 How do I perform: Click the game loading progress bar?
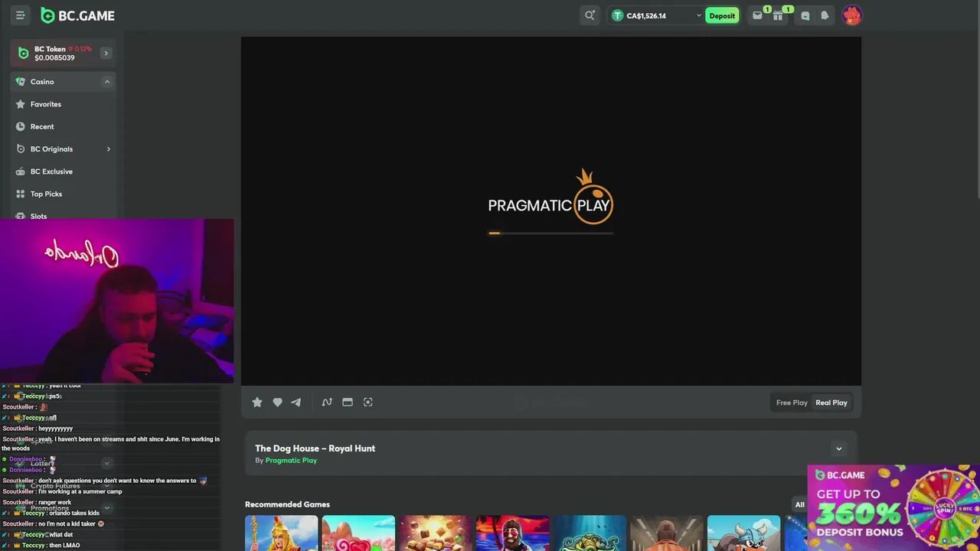pyautogui.click(x=550, y=233)
